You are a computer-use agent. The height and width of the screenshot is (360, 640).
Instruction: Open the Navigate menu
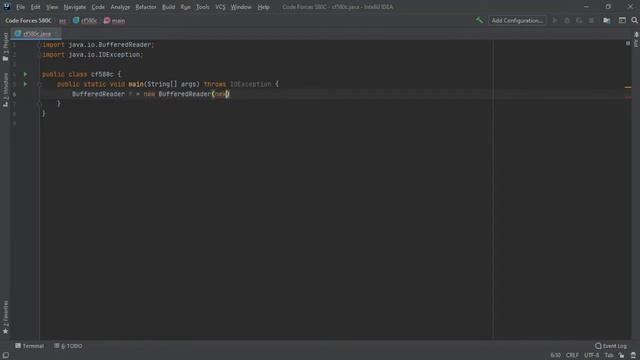tap(75, 7)
